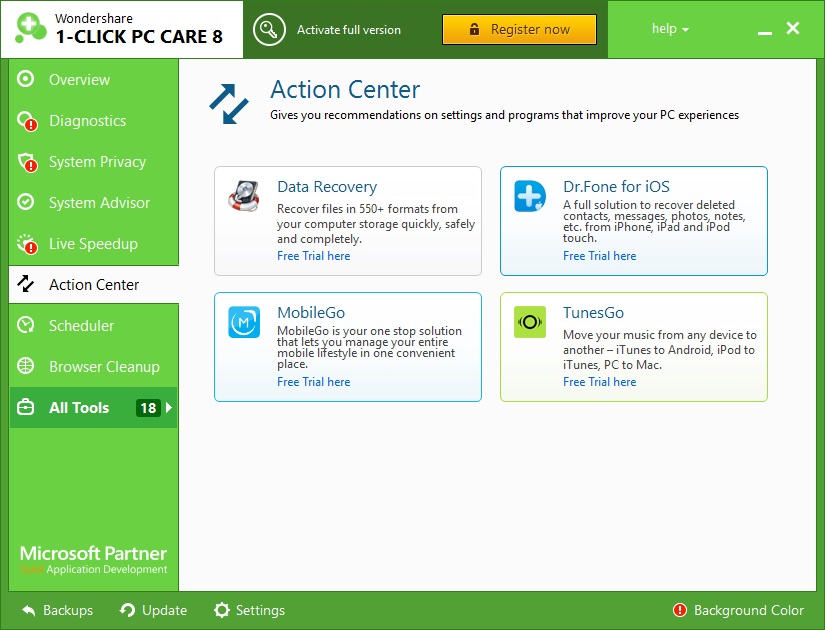Click the Backups label in bottom bar

(68, 610)
